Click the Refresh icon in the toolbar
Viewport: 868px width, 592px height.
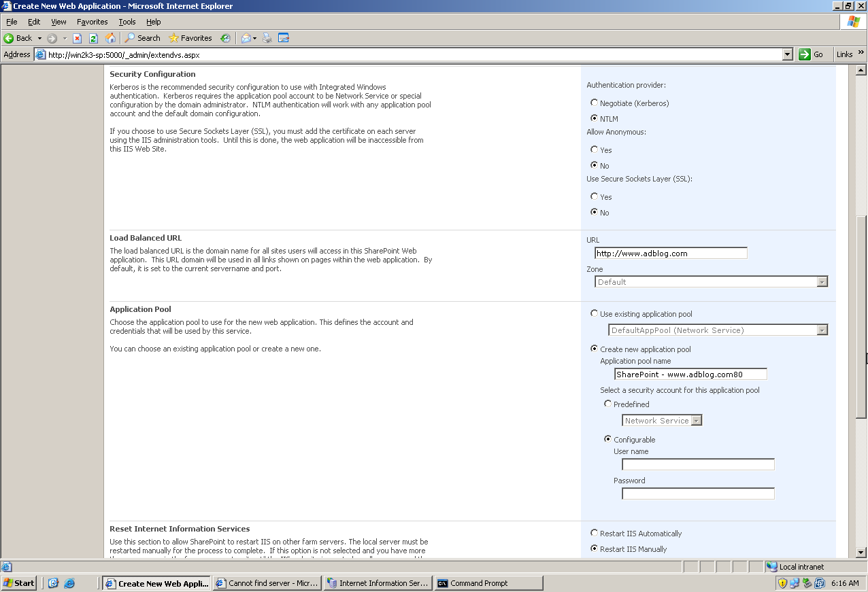[93, 38]
